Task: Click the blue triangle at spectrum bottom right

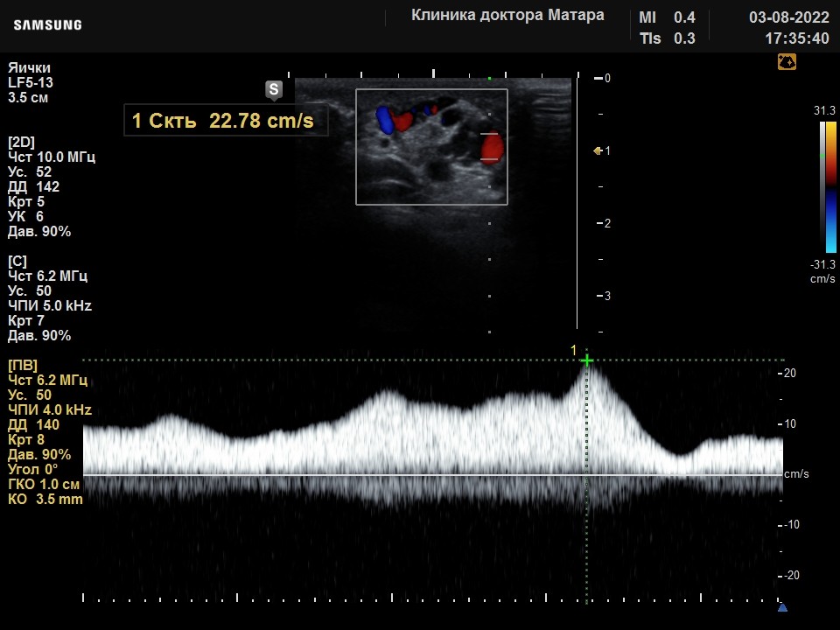Action: coord(782,607)
